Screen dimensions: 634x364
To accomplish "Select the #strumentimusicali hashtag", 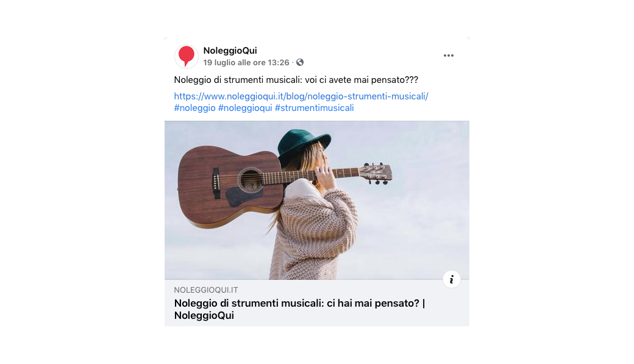I will (x=314, y=108).
